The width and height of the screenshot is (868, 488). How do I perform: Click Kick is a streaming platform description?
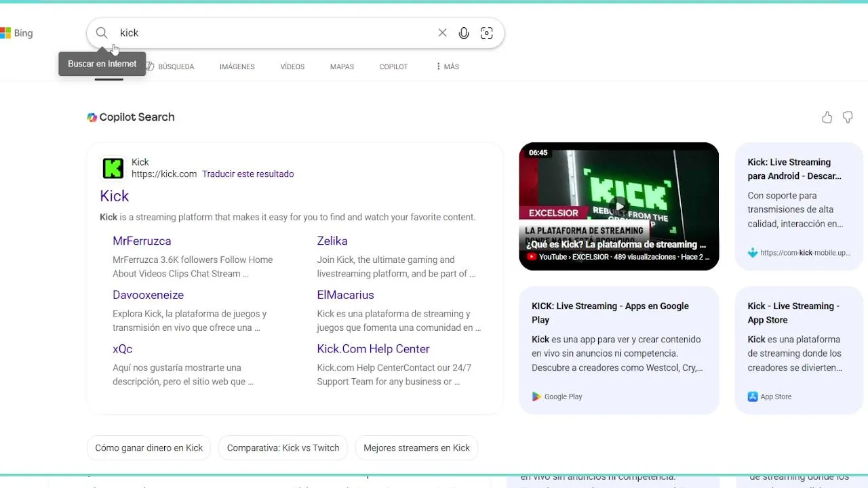[288, 217]
